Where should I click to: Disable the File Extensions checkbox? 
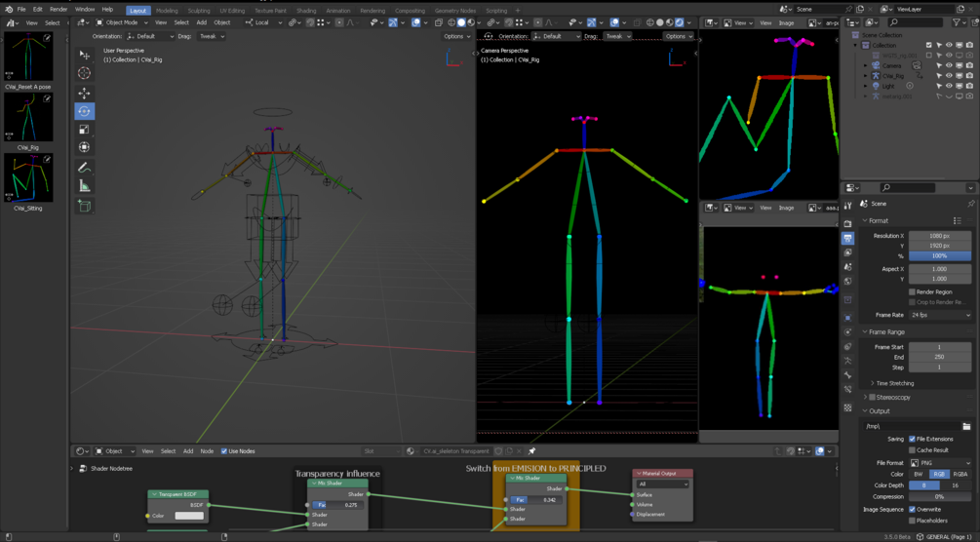(912, 439)
